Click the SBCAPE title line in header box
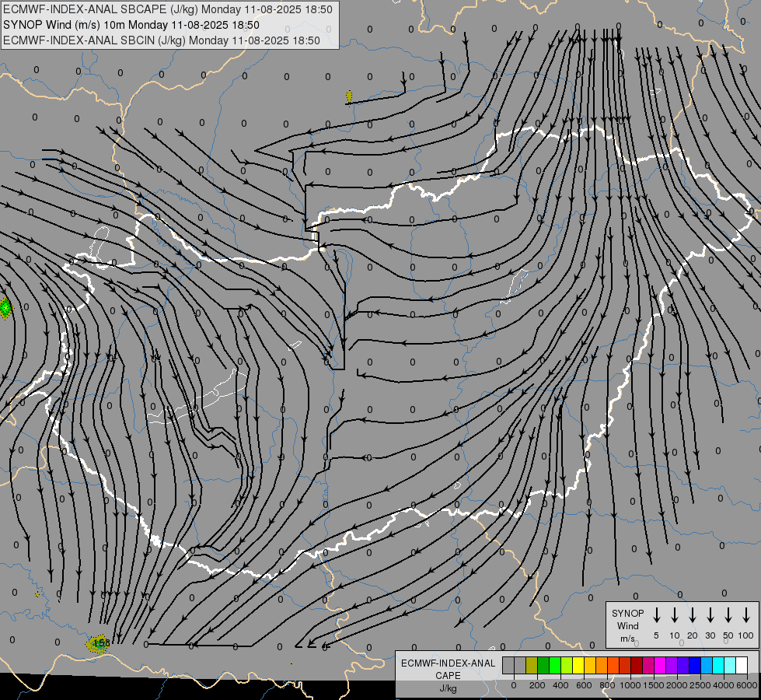This screenshot has width=761, height=700. coord(168,9)
